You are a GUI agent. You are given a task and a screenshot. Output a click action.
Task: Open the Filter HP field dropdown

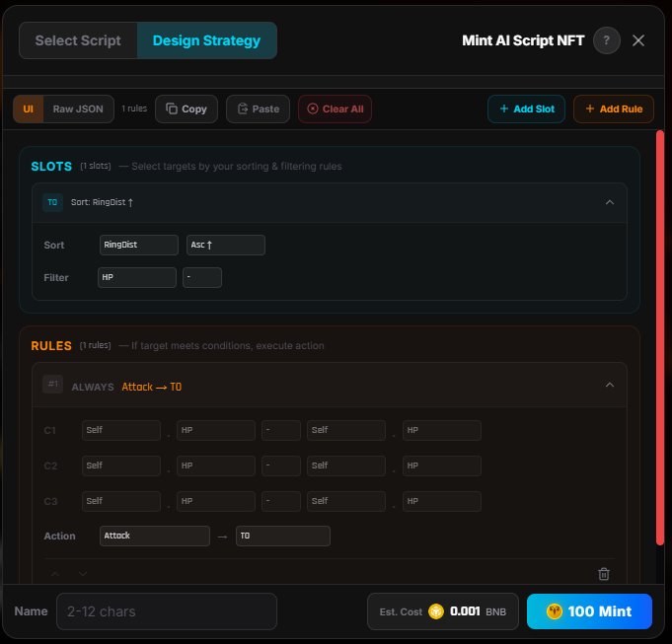[137, 277]
